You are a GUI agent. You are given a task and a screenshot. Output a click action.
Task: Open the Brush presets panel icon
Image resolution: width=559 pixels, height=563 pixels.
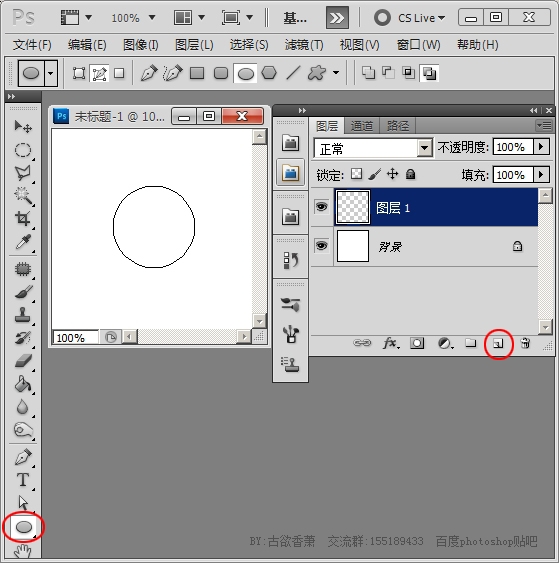coord(291,335)
